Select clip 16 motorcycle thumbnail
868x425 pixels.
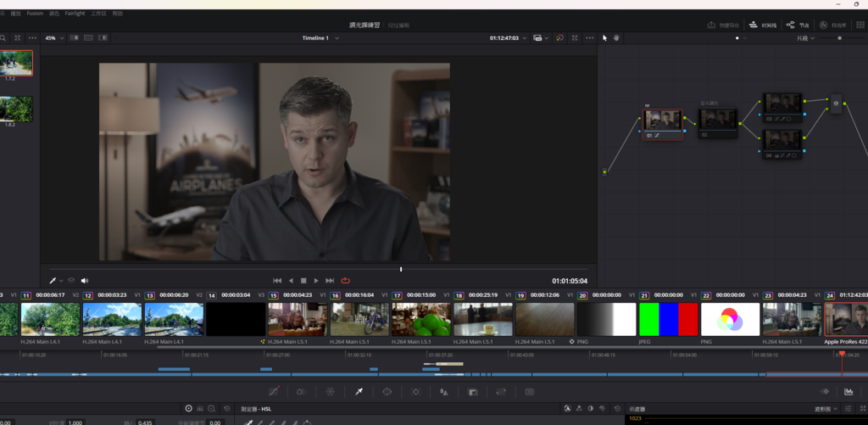[359, 319]
